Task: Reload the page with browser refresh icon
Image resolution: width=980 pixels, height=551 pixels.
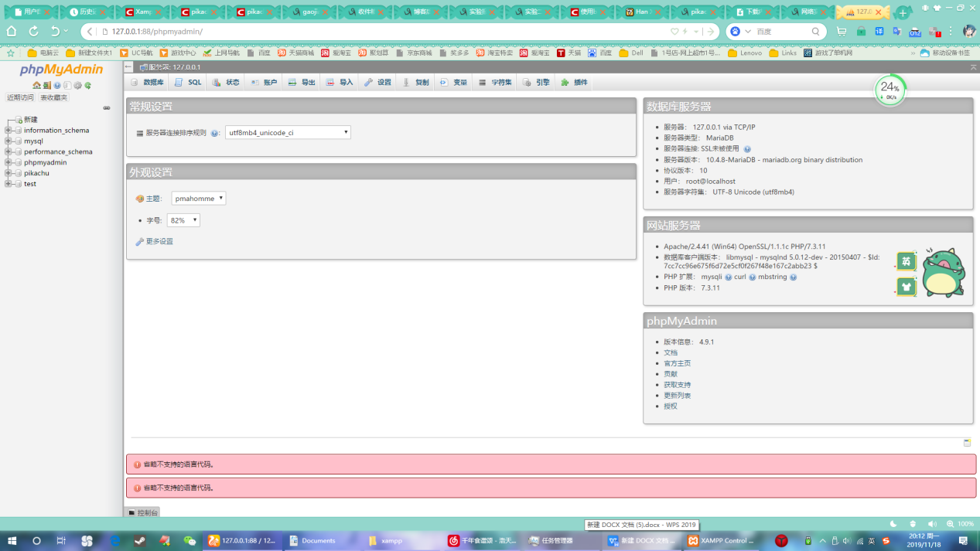Action: tap(33, 31)
